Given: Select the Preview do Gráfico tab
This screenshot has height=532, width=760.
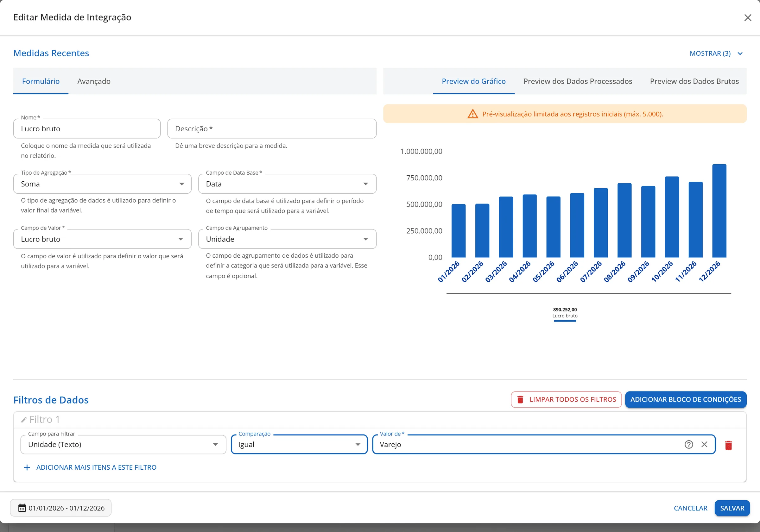Looking at the screenshot, I should click(x=473, y=81).
